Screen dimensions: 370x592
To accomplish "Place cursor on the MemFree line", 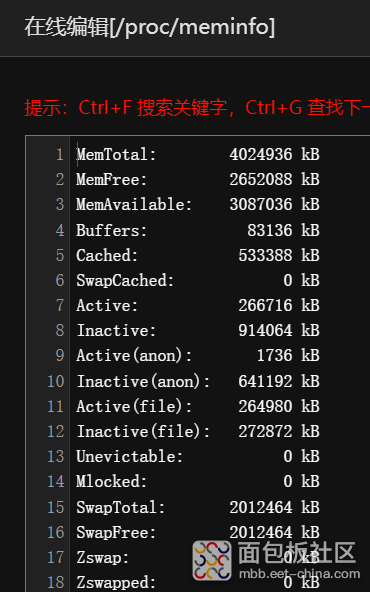I will [198, 179].
